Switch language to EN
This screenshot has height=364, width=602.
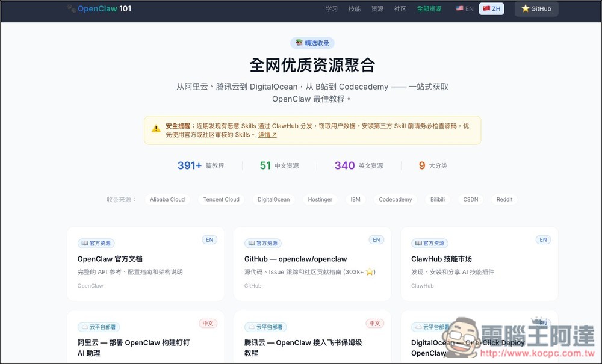[x=464, y=8]
